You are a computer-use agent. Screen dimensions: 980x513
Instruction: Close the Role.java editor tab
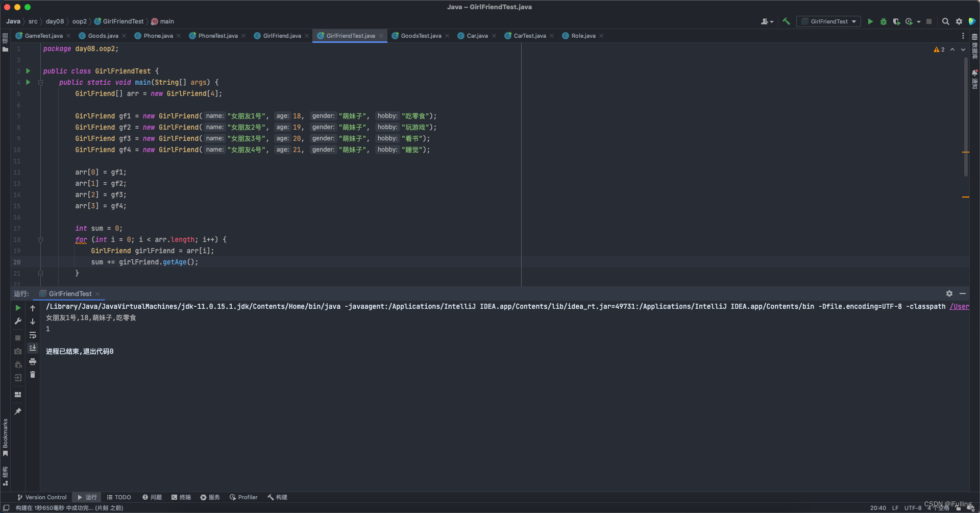point(601,36)
